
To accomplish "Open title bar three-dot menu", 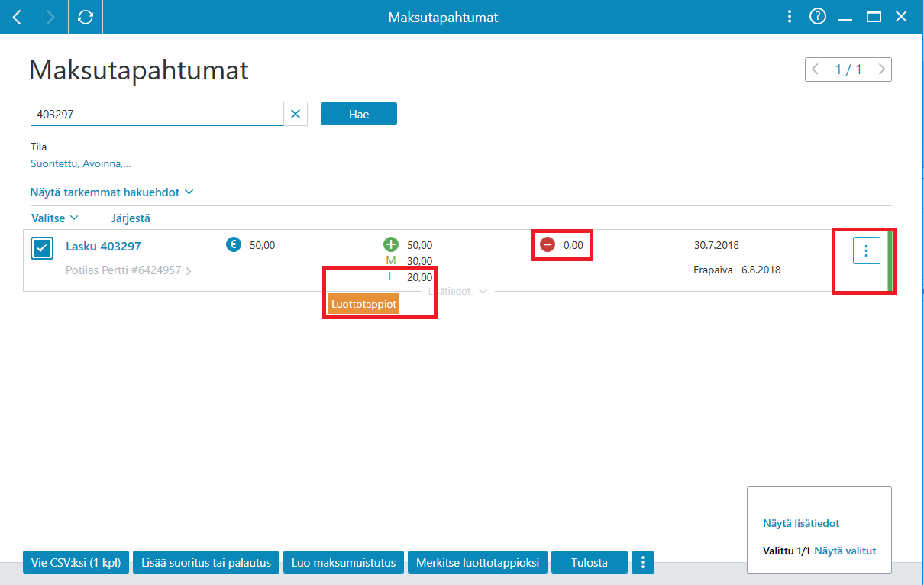I will tap(790, 17).
